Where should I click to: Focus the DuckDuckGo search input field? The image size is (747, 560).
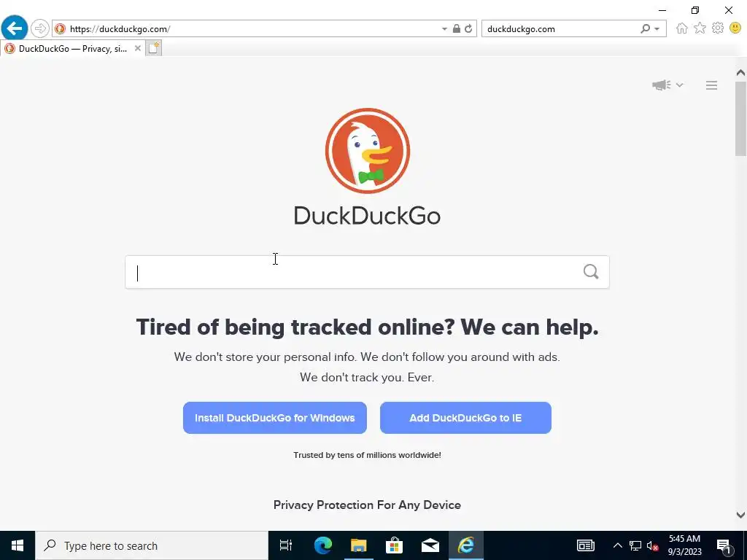367,272
